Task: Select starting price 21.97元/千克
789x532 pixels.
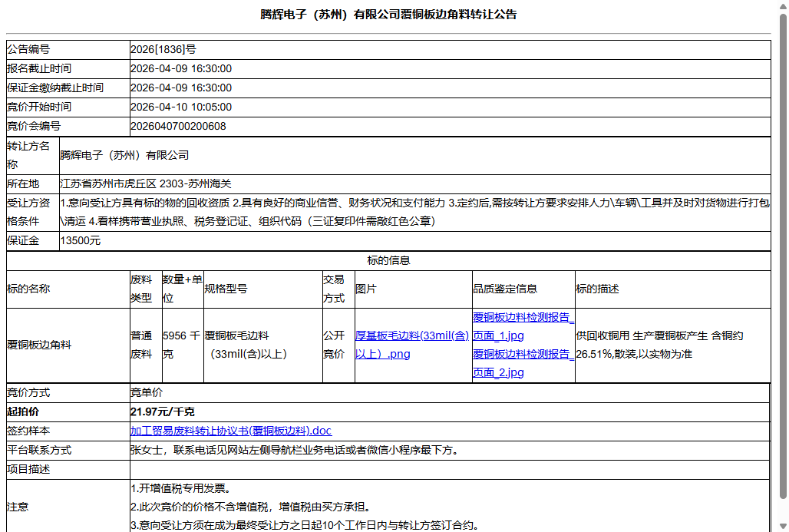Action: point(163,411)
